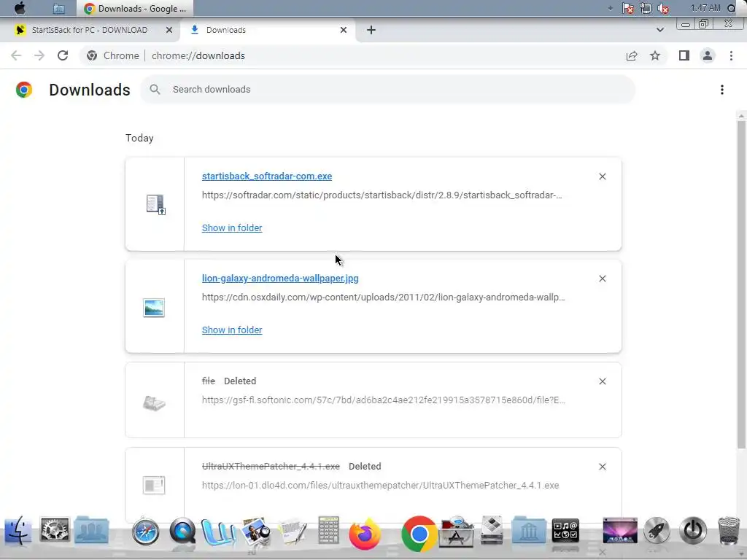Screen dimensions: 747x560
Task: Focus the Search downloads field
Action: 388,90
